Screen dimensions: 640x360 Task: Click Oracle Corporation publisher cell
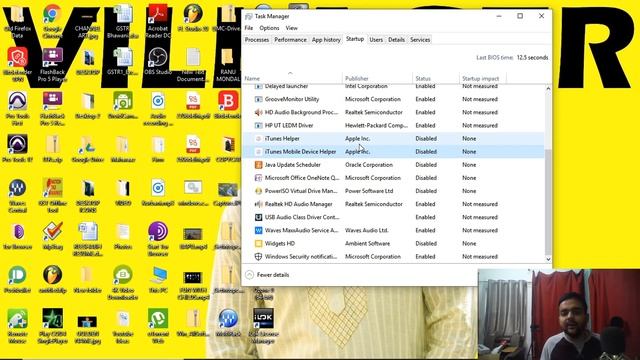click(x=369, y=165)
